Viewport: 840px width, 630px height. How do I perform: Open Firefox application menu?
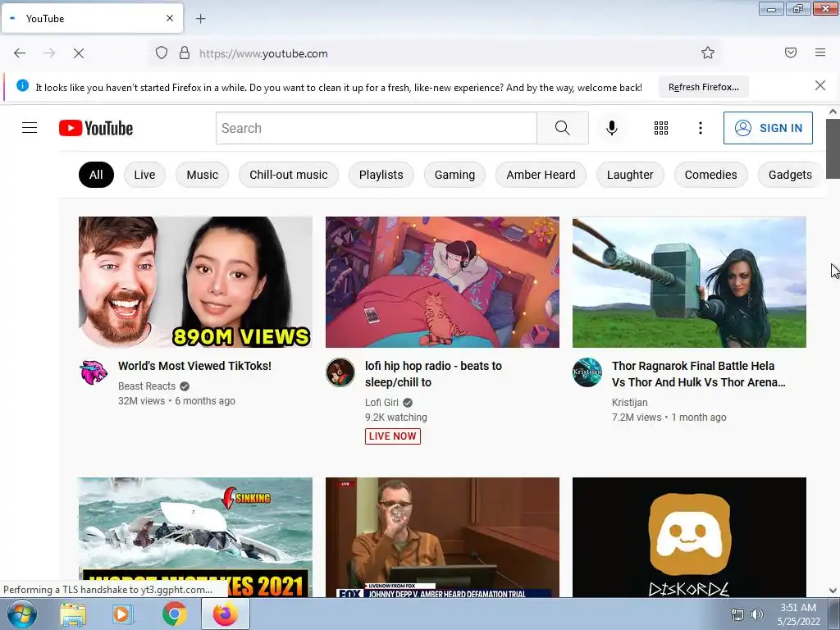point(820,52)
